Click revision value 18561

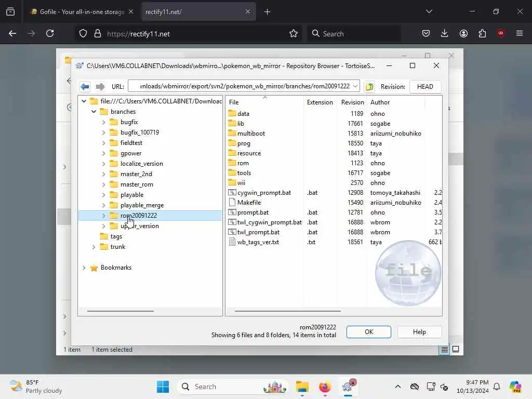tap(355, 242)
